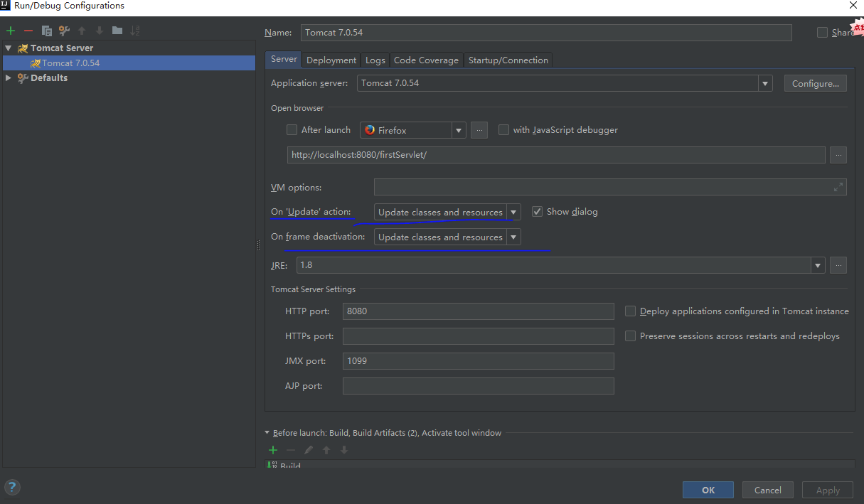Copy the selected configuration
This screenshot has height=504, width=864.
(x=47, y=31)
